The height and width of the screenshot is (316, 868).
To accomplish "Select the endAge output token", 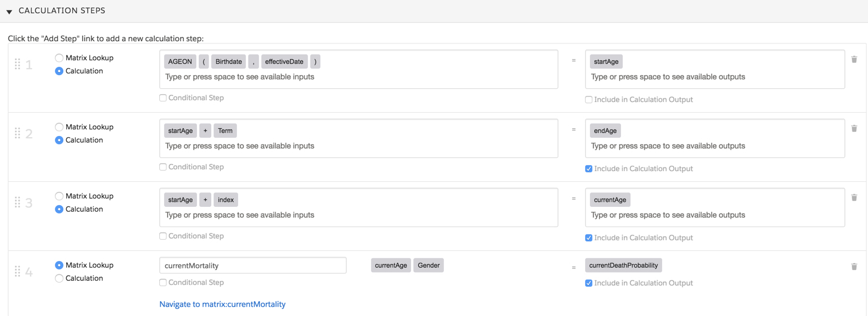I will pos(606,131).
